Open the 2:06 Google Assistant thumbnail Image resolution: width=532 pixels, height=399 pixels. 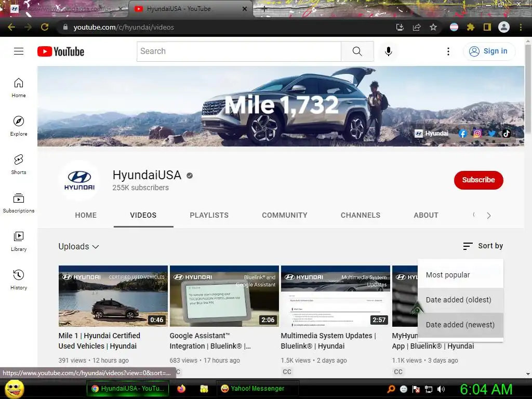click(224, 296)
